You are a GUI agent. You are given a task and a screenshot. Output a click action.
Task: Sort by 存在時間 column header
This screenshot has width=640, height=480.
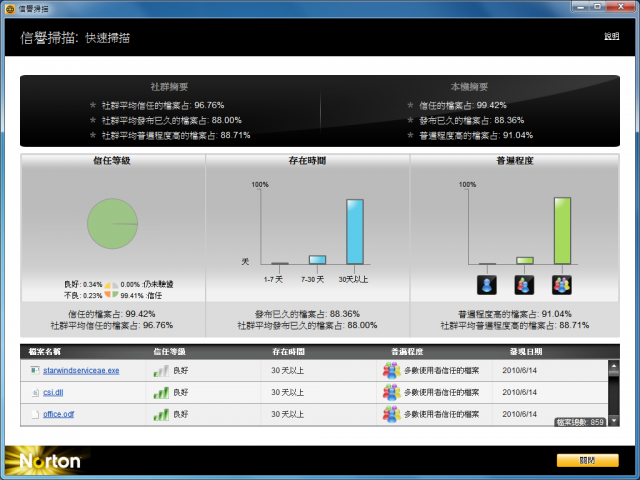(x=289, y=351)
